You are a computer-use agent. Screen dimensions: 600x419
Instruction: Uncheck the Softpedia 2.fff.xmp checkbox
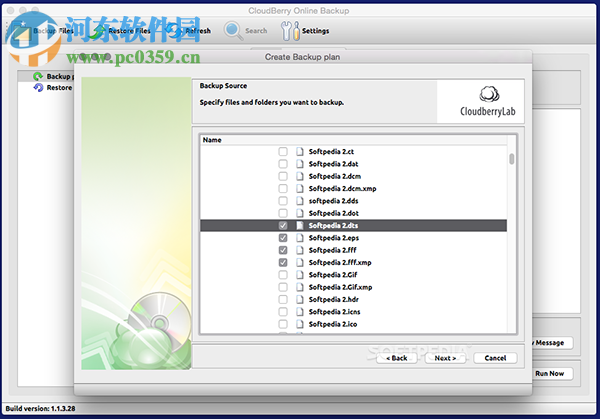[x=283, y=262]
